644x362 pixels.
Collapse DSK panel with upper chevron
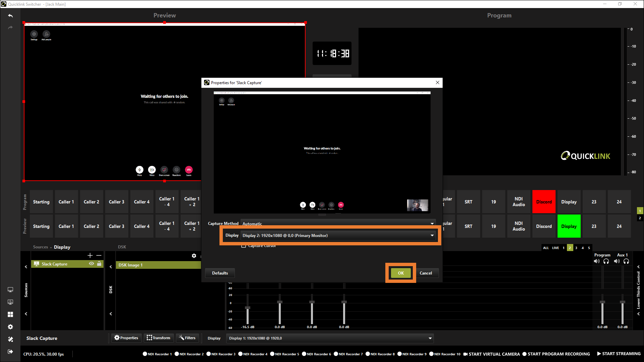[x=111, y=267]
